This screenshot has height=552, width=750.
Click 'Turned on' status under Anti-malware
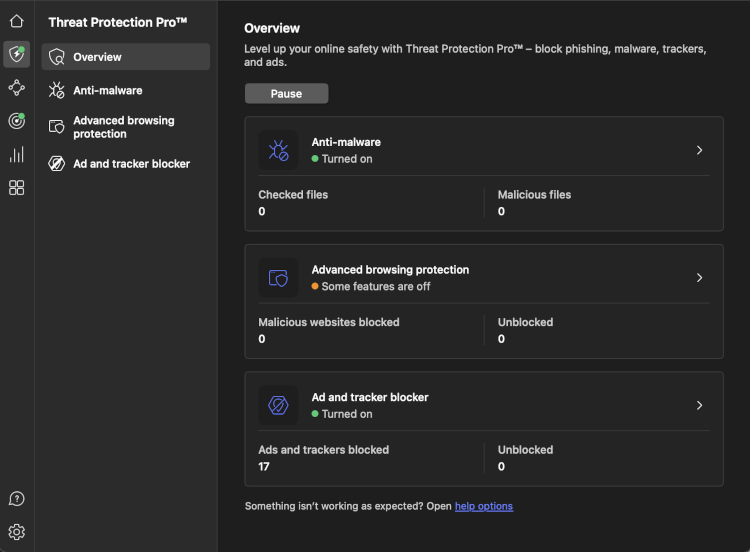click(x=342, y=159)
